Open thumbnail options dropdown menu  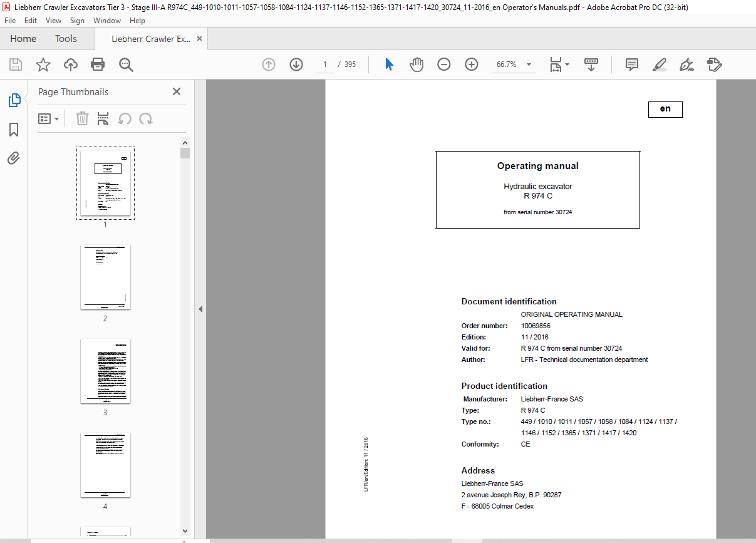(x=49, y=118)
